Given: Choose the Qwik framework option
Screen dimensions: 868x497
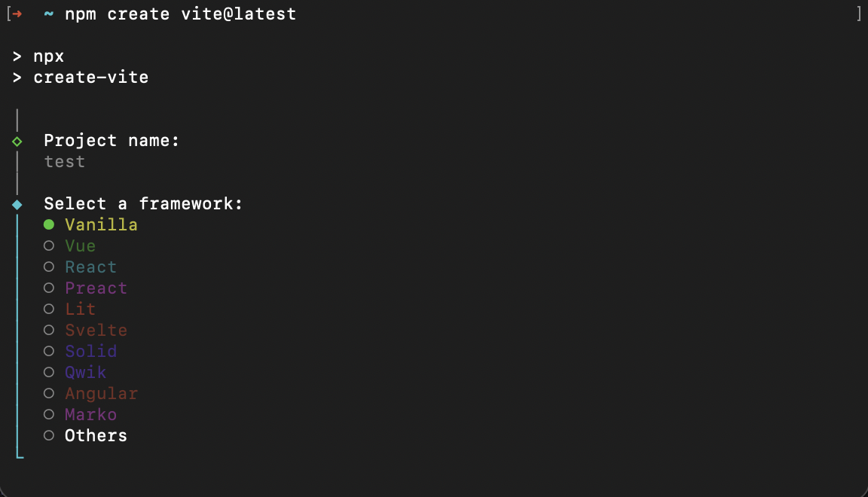Looking at the screenshot, I should [85, 372].
